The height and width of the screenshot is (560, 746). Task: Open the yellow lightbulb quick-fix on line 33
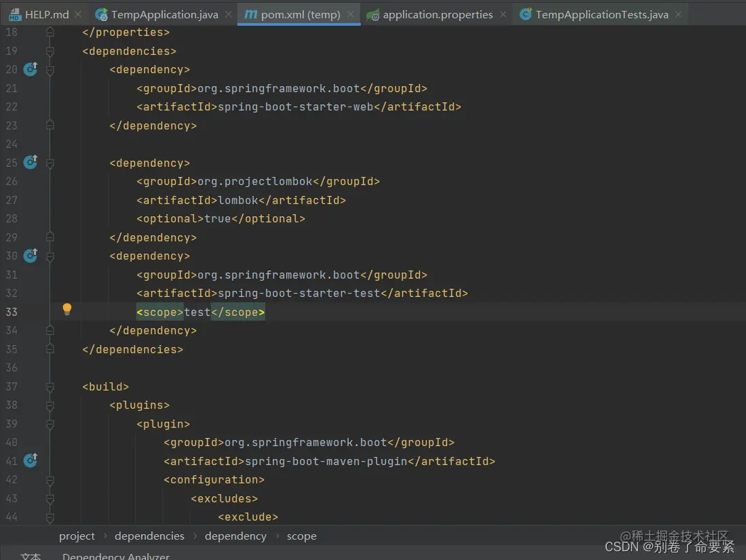[67, 309]
